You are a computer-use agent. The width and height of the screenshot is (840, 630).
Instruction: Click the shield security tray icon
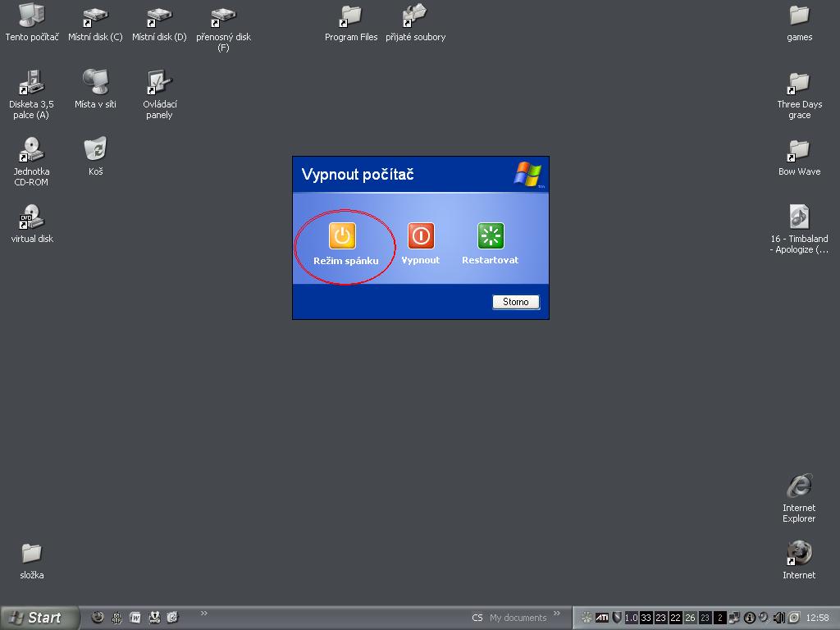(617, 618)
